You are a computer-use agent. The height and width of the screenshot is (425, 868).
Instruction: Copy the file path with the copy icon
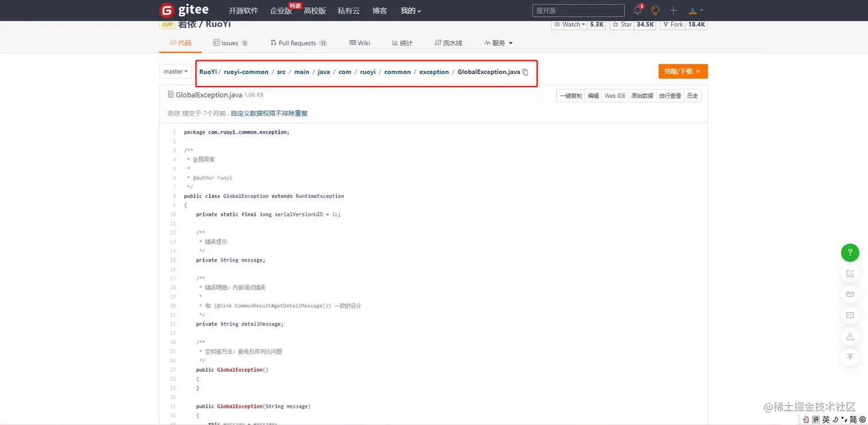tap(525, 72)
